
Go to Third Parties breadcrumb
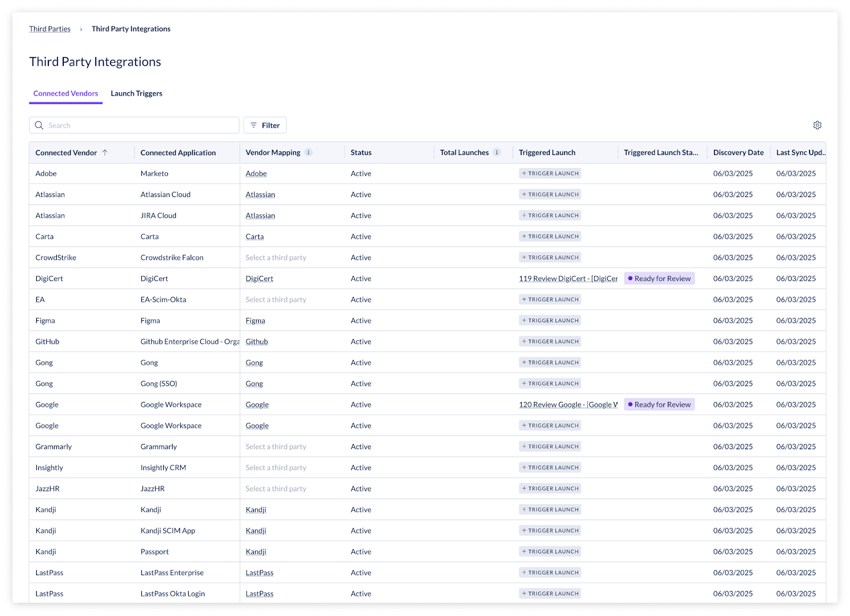pyautogui.click(x=50, y=29)
